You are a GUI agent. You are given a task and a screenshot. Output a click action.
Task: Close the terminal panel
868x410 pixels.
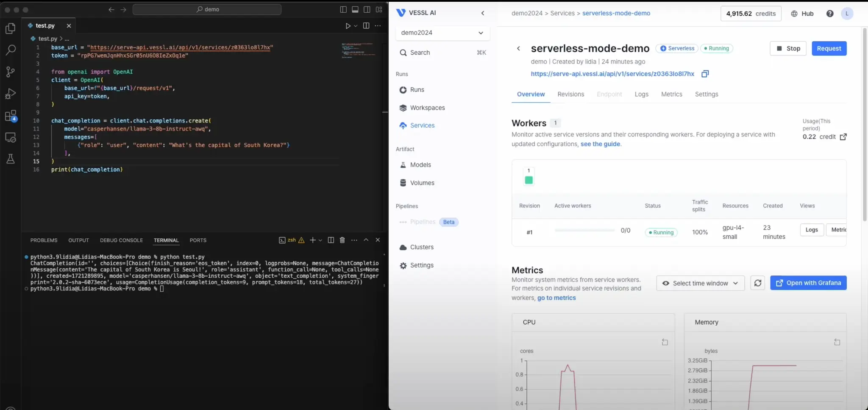(x=378, y=240)
